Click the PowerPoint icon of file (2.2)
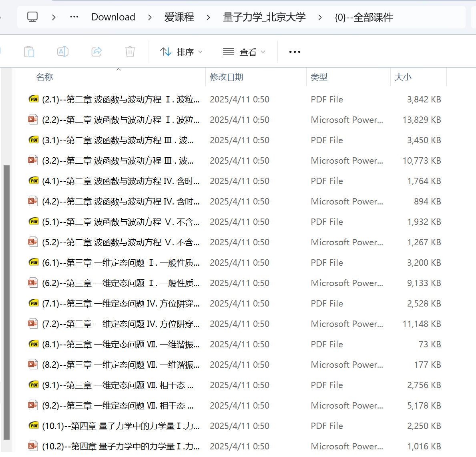 [x=33, y=119]
